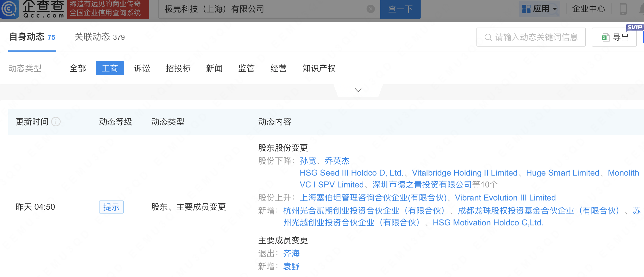Screen dimensions: 644x277
Task: Click the magnifier icon in keyword search
Action: tap(488, 37)
